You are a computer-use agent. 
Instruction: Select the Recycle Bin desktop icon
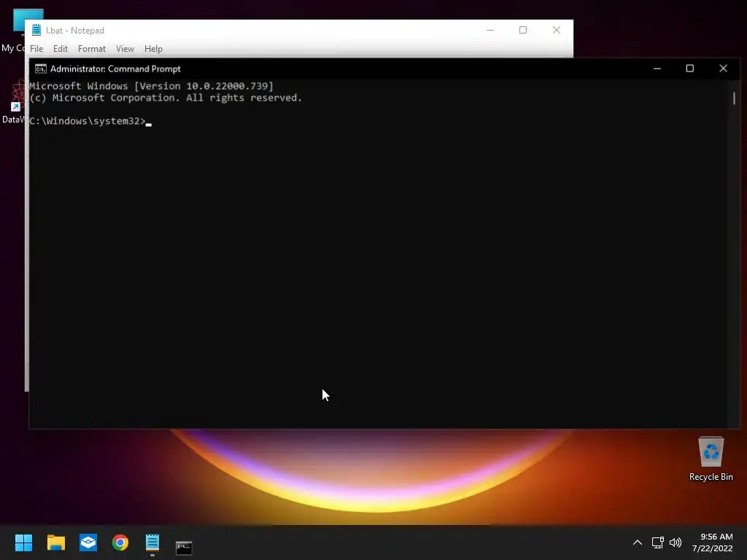tap(711, 459)
